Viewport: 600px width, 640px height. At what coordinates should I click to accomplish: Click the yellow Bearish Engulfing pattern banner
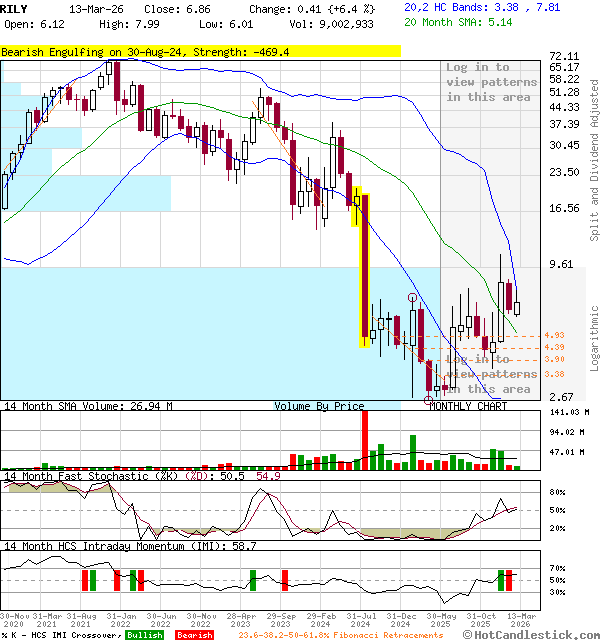point(200,50)
